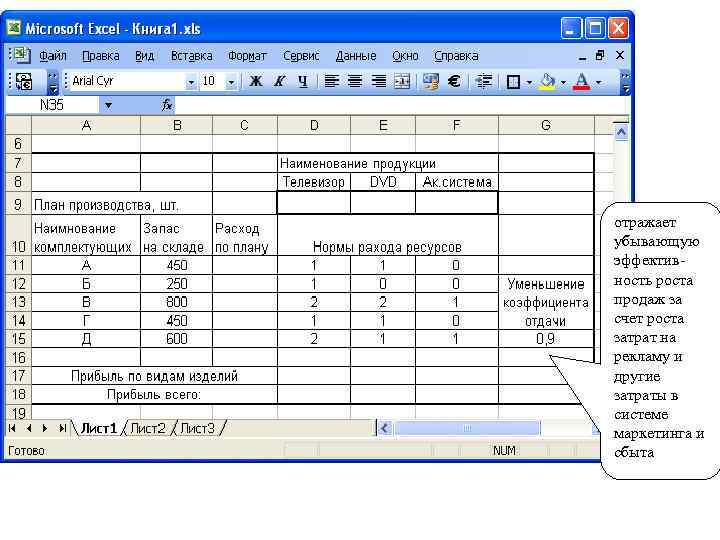
Task: Open the Вид menu
Action: (144, 56)
